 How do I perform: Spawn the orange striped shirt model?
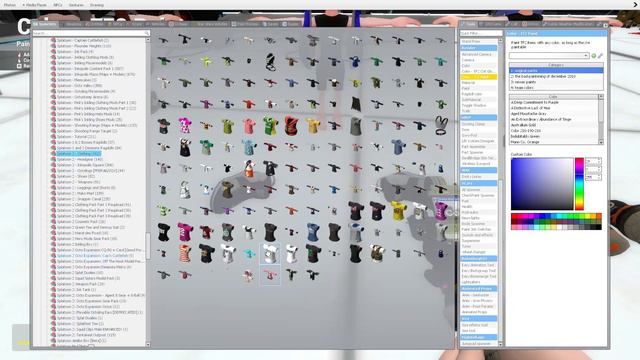[x=184, y=253]
